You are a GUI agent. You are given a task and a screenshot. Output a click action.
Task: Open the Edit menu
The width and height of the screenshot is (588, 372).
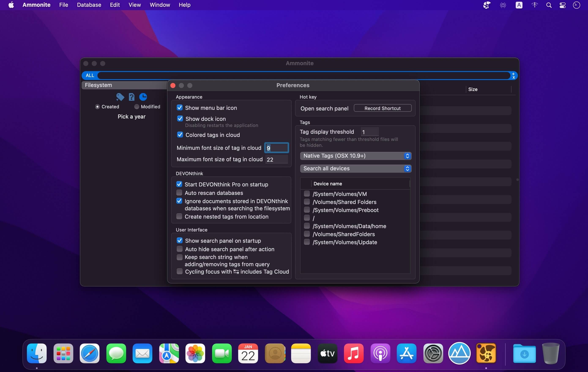(x=115, y=5)
